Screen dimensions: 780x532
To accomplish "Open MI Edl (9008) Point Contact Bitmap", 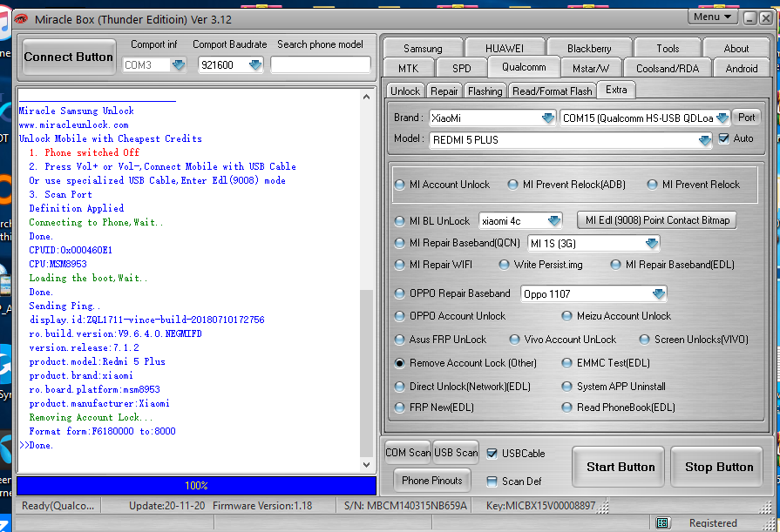I will pyautogui.click(x=657, y=220).
